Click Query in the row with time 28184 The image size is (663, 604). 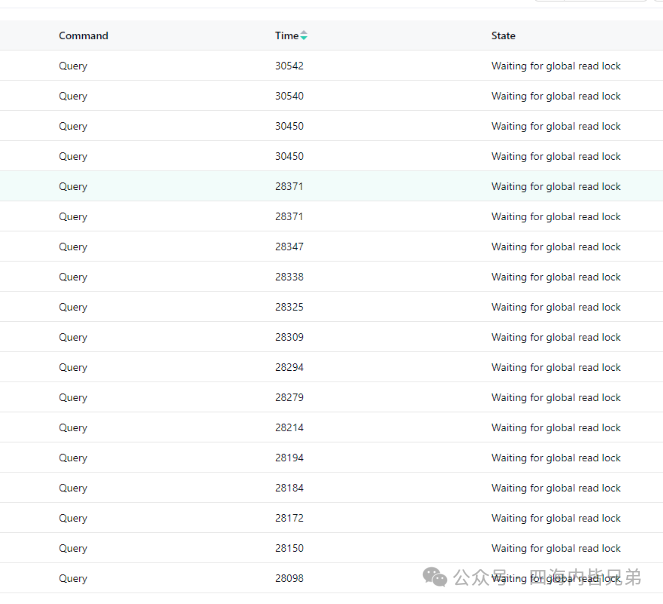click(x=73, y=488)
